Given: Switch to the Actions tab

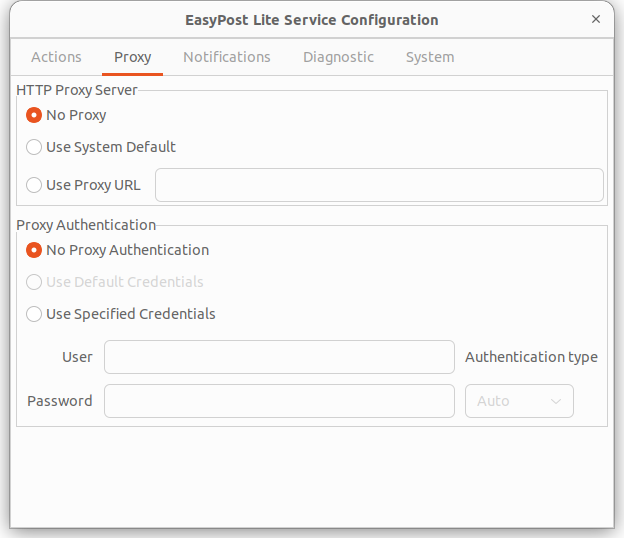Looking at the screenshot, I should 56,57.
